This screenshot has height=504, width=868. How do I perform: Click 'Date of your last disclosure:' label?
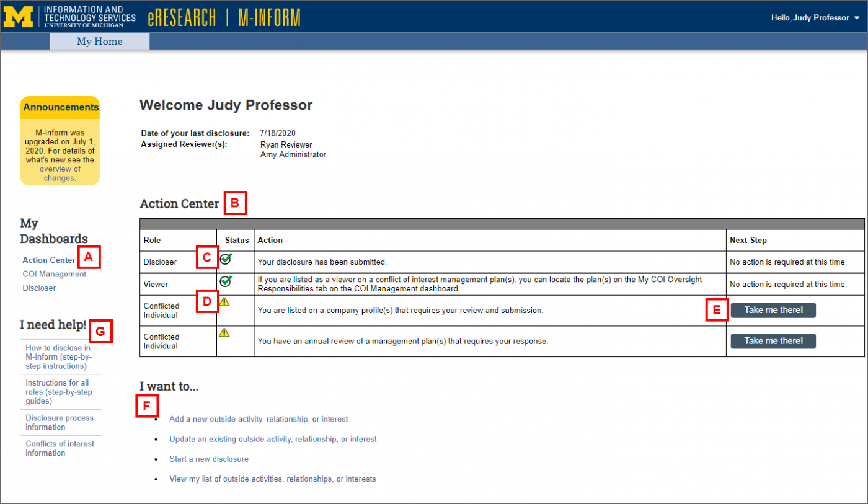tap(195, 133)
